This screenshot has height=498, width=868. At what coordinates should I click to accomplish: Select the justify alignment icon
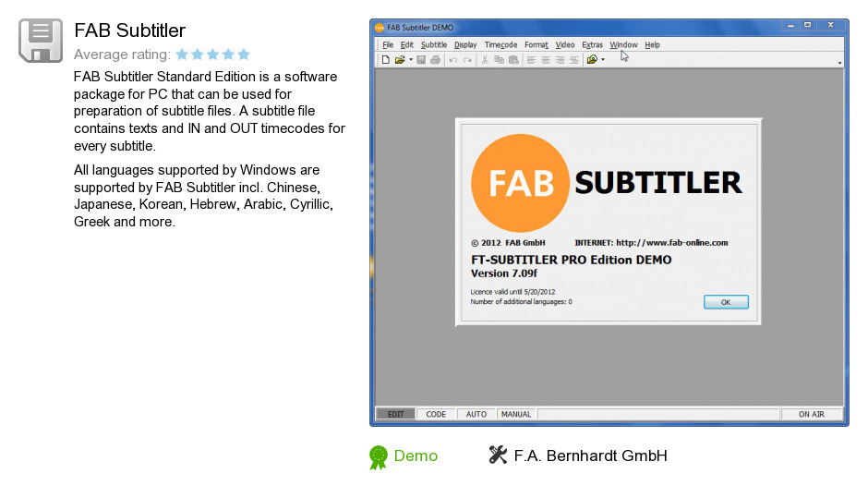coord(574,60)
